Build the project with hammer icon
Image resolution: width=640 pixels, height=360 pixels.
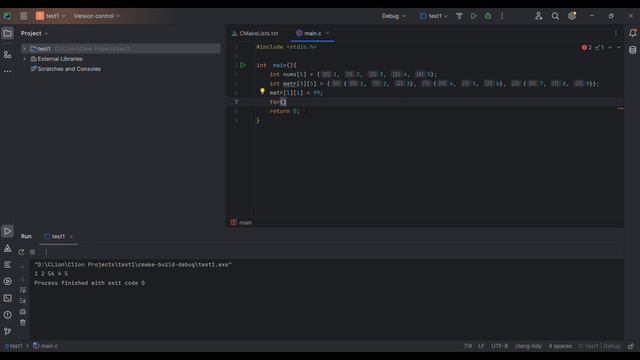pyautogui.click(x=459, y=16)
